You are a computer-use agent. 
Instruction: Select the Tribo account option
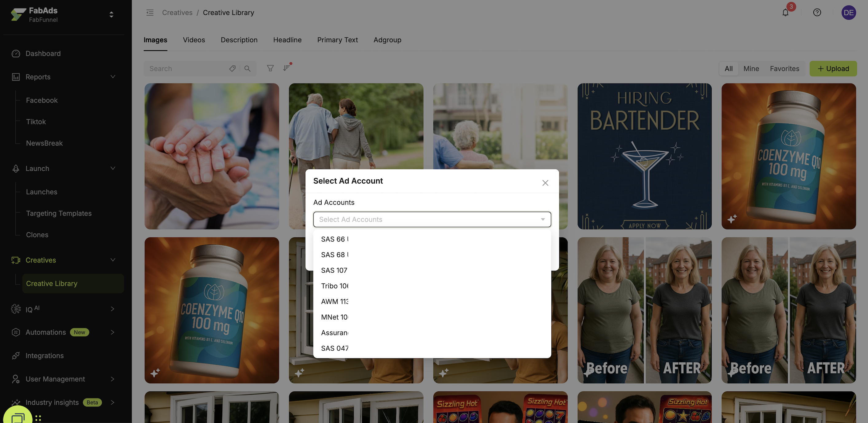point(334,286)
